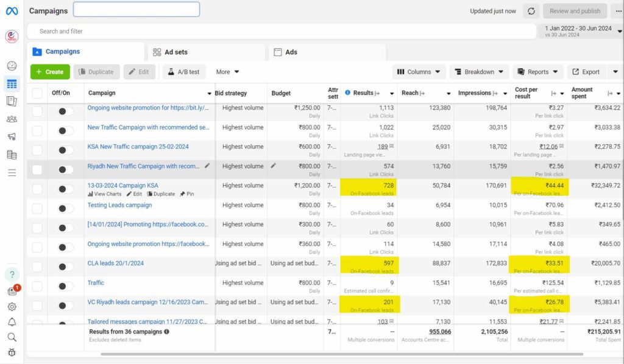Screen dimensions: 624x364
Task: Select the Campaigns table icon in sidebar
Action: 12,84
